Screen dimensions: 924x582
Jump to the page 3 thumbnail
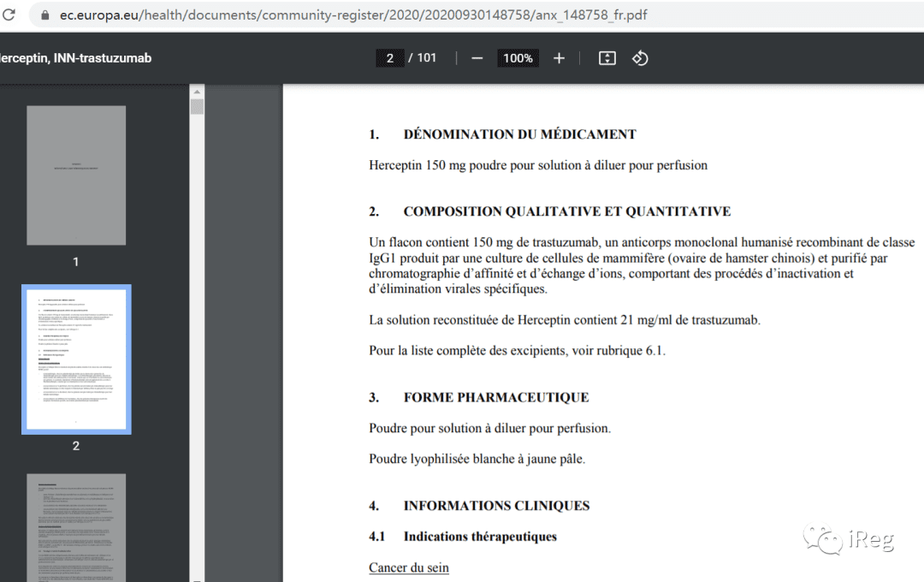tap(76, 526)
